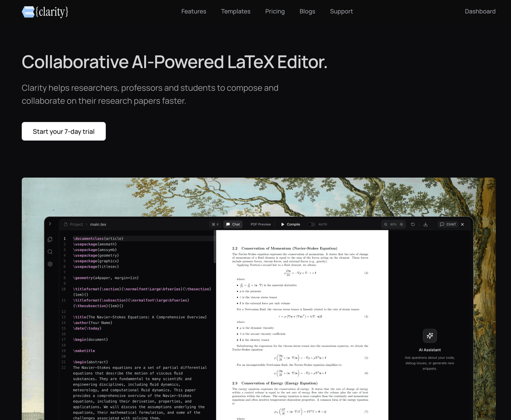Click the copy pages icon in the sidebar
This screenshot has height=420, width=511.
[50, 239]
